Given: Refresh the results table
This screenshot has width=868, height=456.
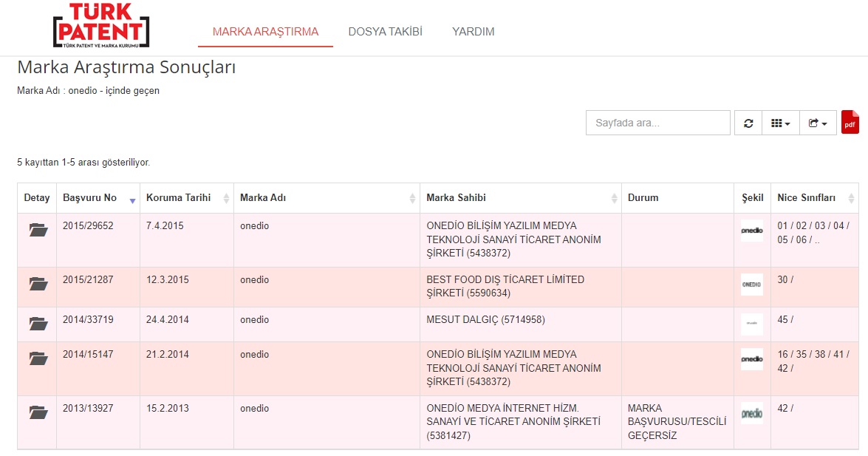Looking at the screenshot, I should (748, 123).
